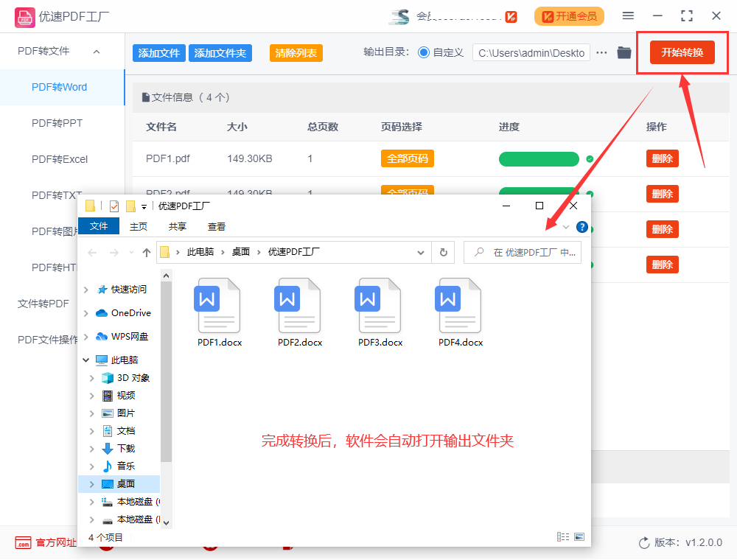This screenshot has height=560, width=737.
Task: Open the Explorer 主页 tab
Action: [139, 226]
